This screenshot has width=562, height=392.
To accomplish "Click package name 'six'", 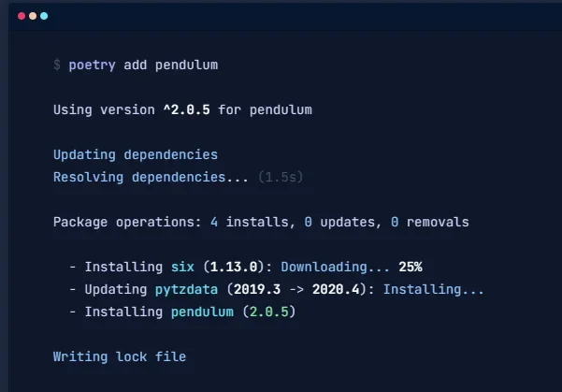I will [x=182, y=267].
